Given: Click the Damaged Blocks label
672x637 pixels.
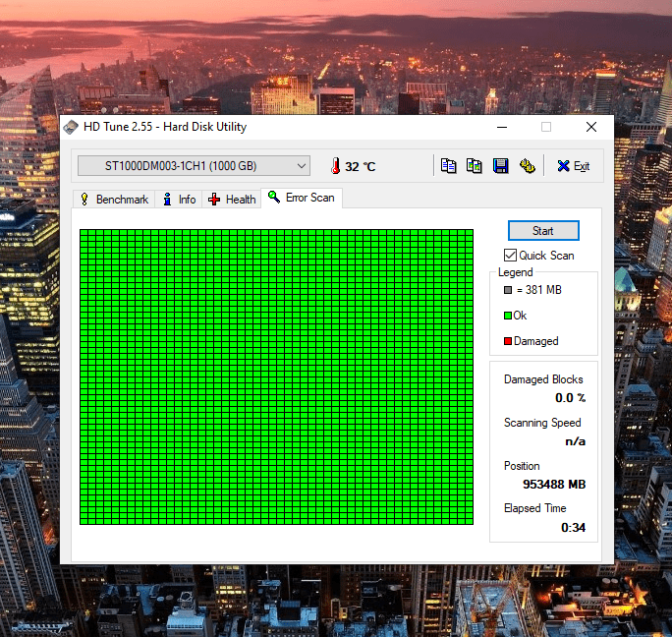Looking at the screenshot, I should [x=543, y=379].
